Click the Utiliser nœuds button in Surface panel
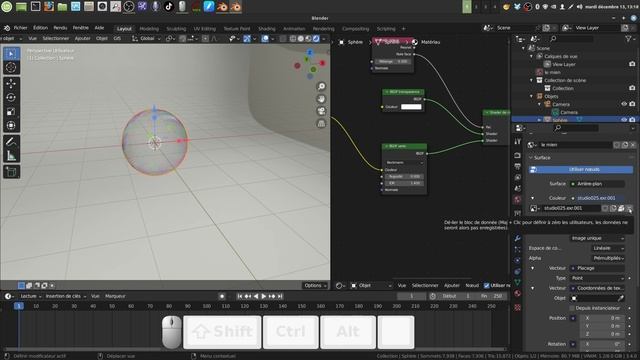This screenshot has width=640, height=360. [x=581, y=169]
